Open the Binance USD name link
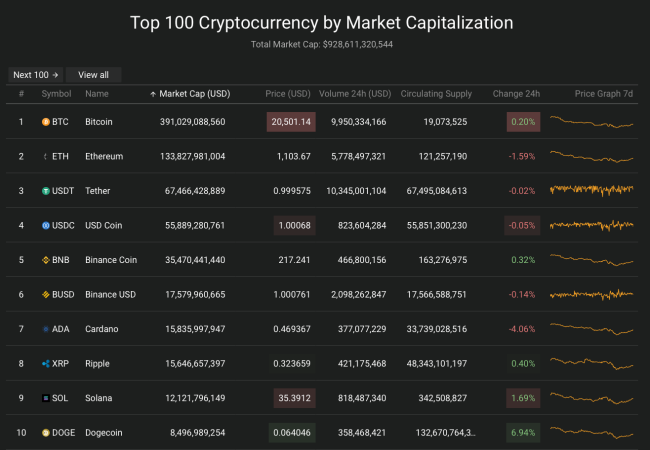 point(110,295)
